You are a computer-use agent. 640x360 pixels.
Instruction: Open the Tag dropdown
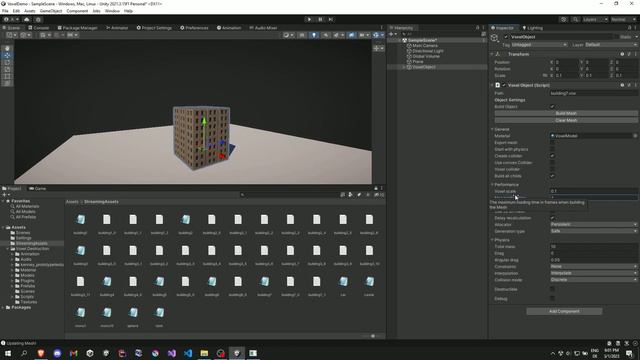click(x=539, y=44)
